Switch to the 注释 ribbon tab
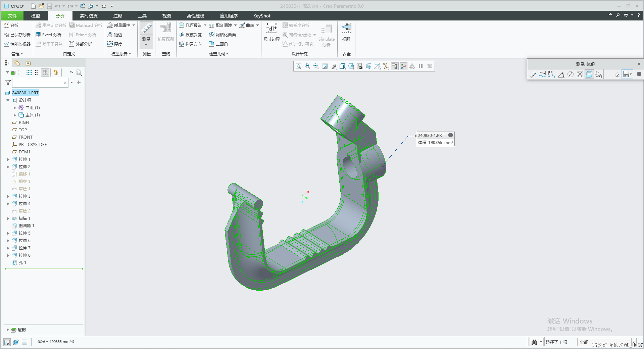 tap(118, 16)
